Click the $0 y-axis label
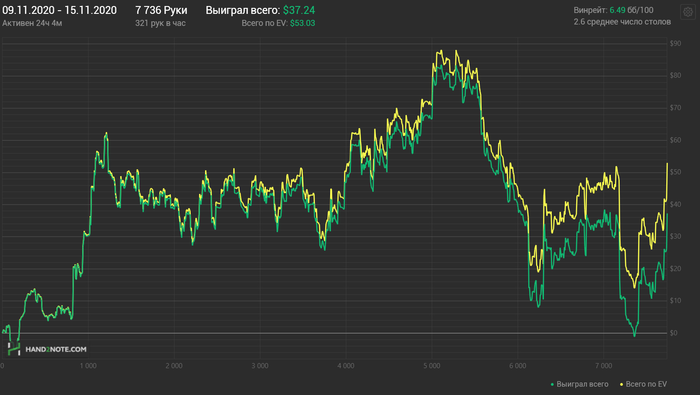Viewport: 700px width, 395px height. [674, 333]
